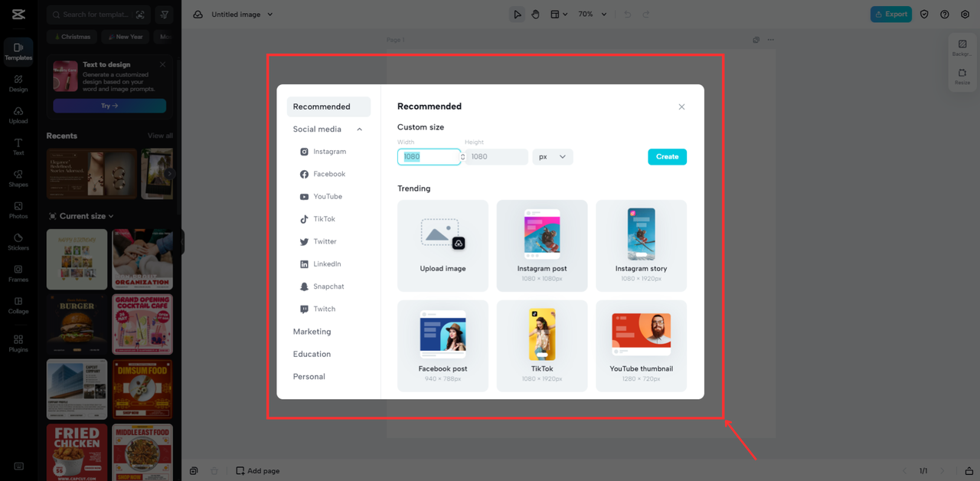Open the Collage panel
The height and width of the screenshot is (481, 980).
pos(18,305)
